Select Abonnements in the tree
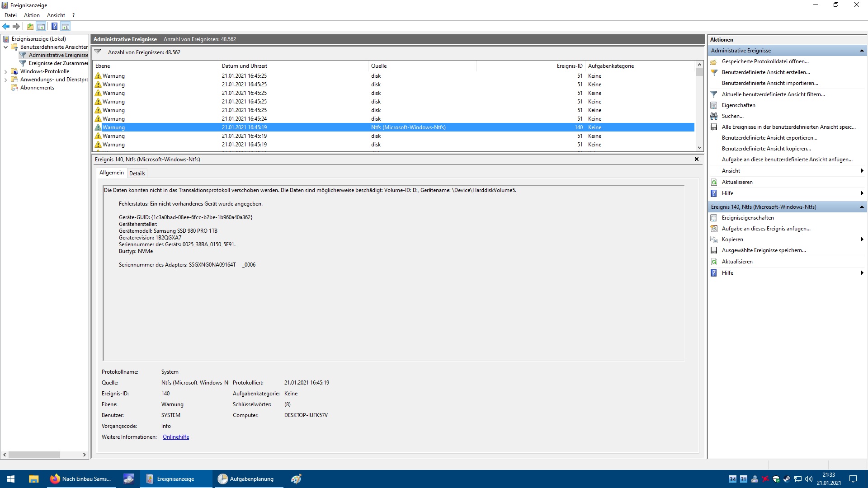 click(x=37, y=88)
